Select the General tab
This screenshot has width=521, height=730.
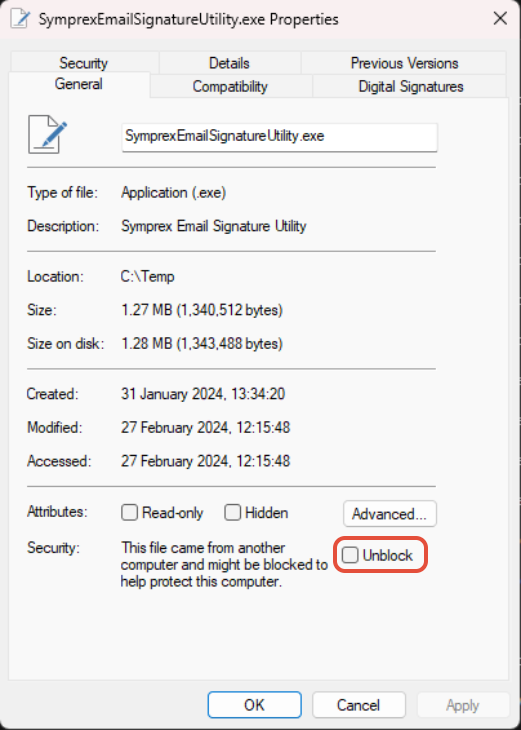(x=79, y=84)
